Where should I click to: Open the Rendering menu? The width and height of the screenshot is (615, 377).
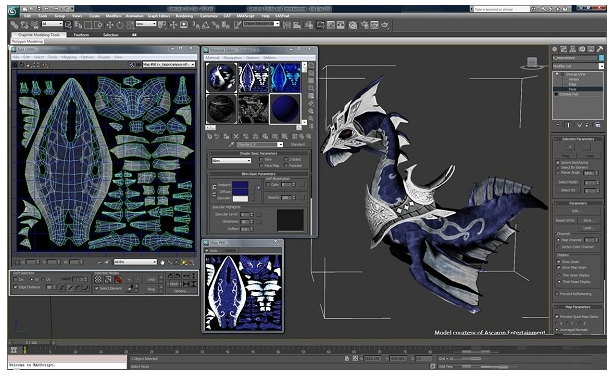click(184, 16)
